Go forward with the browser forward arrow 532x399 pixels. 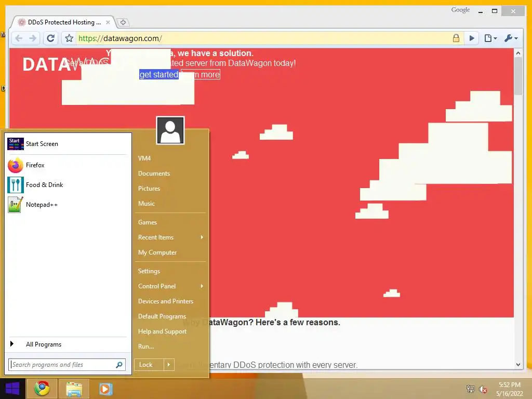point(33,38)
